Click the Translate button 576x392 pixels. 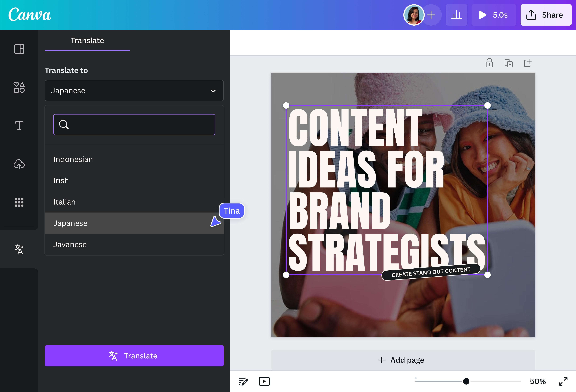134,356
